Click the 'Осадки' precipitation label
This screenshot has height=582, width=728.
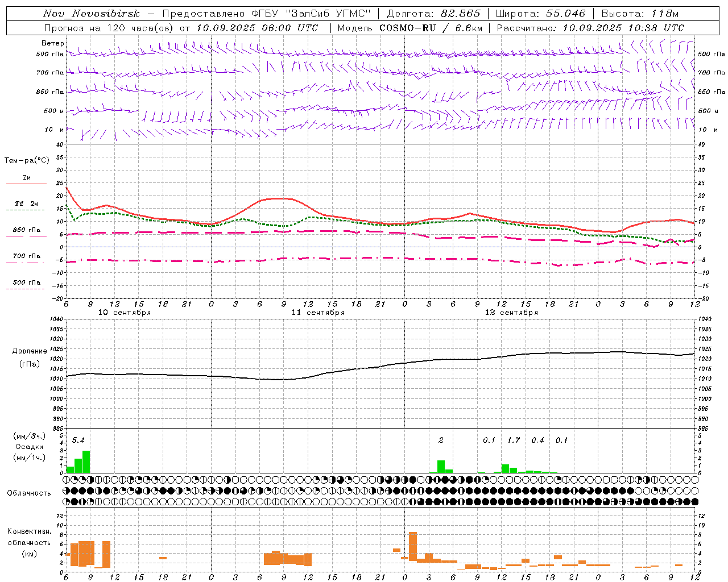(x=29, y=447)
